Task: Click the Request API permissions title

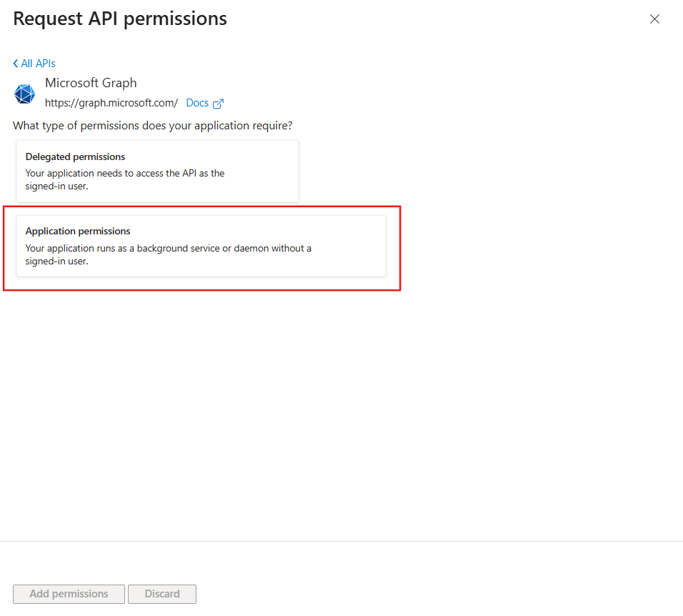Action: point(119,19)
